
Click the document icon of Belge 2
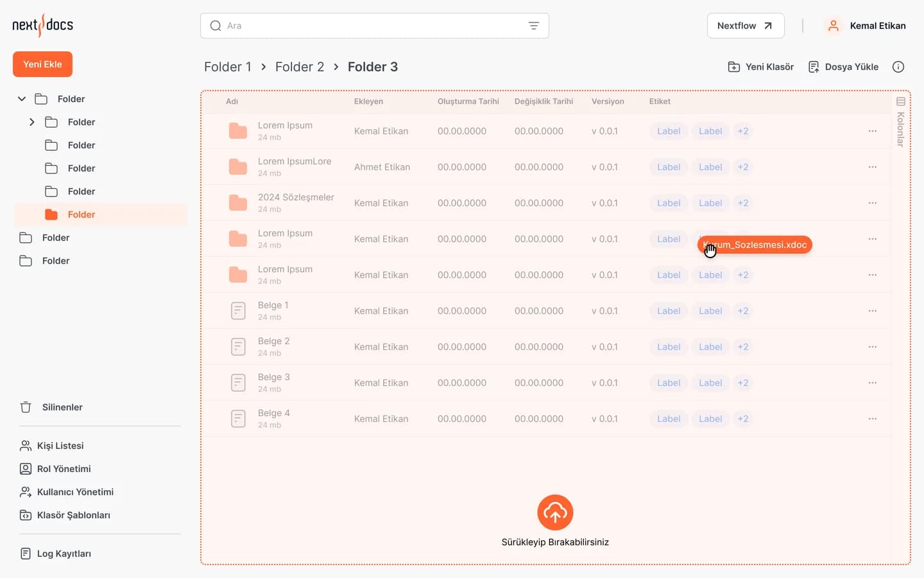tap(238, 347)
